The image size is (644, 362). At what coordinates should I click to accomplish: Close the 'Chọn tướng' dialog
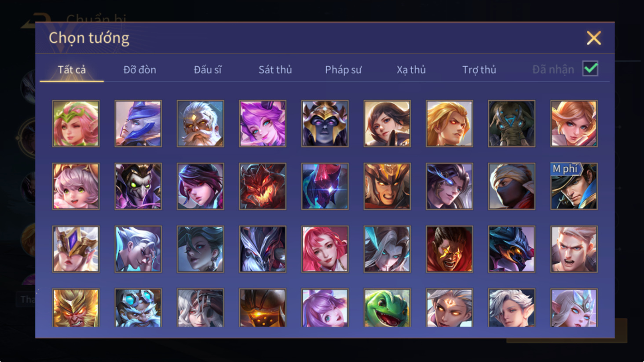click(x=593, y=38)
